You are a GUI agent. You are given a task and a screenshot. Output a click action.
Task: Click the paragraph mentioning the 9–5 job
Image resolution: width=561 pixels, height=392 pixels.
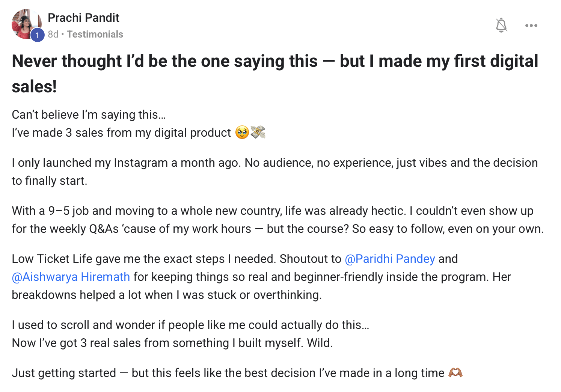click(277, 220)
